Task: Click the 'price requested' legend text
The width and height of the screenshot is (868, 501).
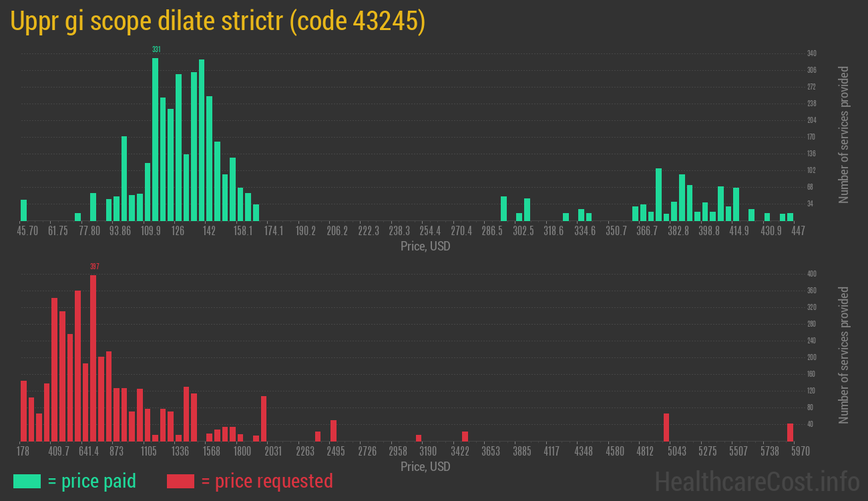Action: (266, 481)
